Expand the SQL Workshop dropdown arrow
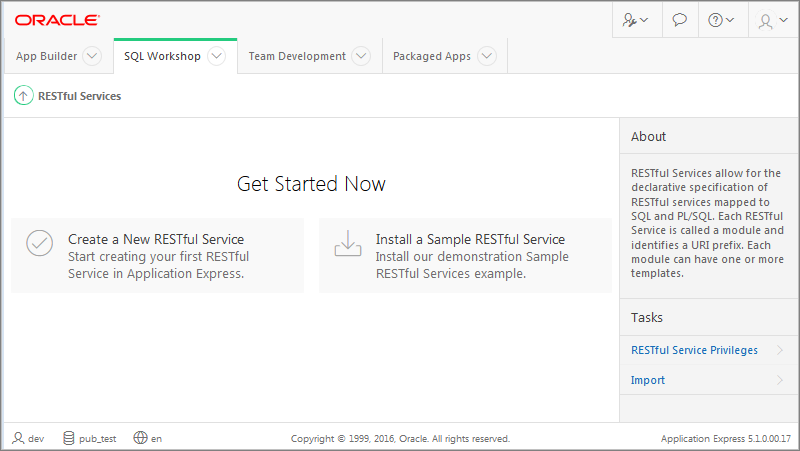Image resolution: width=800 pixels, height=451 pixels. [216, 56]
